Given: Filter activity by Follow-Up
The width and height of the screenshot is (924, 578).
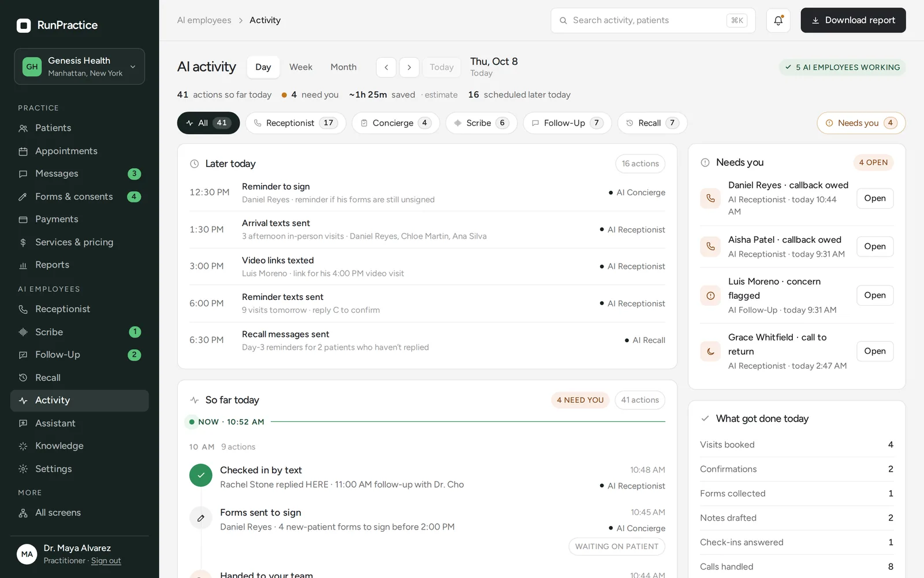Looking at the screenshot, I should click(x=567, y=123).
